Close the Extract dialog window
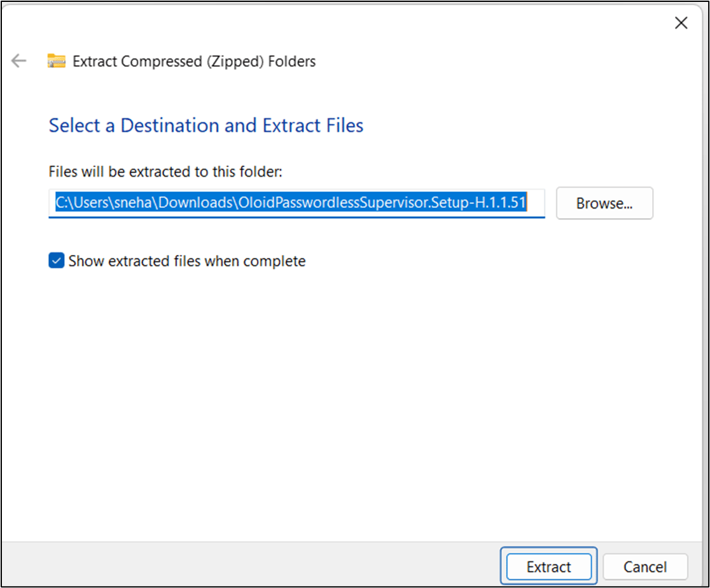 tap(681, 23)
